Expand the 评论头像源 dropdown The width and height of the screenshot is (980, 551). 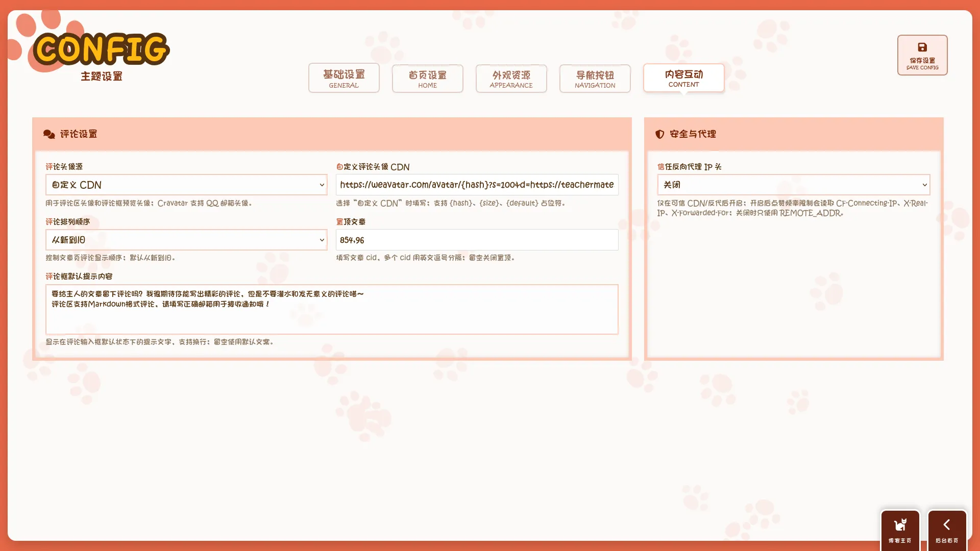click(186, 185)
